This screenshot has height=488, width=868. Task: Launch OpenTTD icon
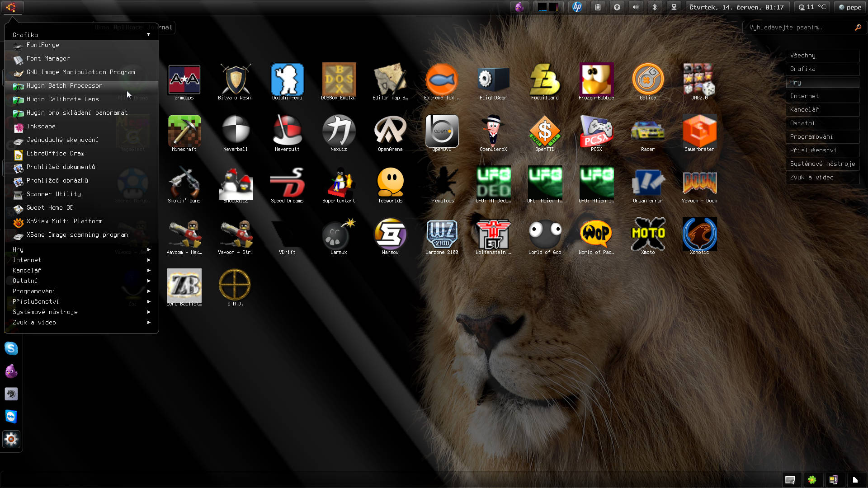coord(545,131)
